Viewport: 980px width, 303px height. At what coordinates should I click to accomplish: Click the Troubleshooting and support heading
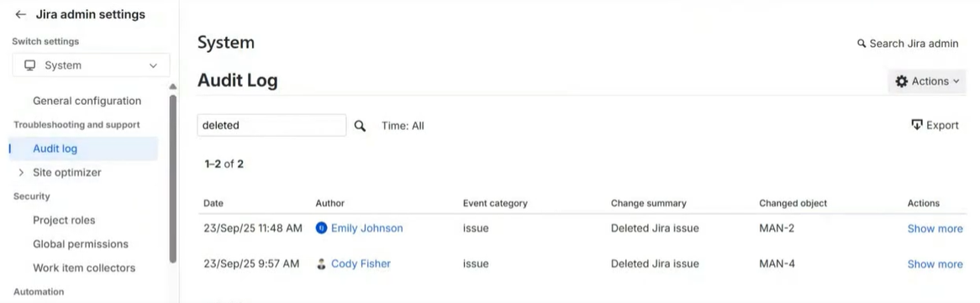[x=76, y=125]
